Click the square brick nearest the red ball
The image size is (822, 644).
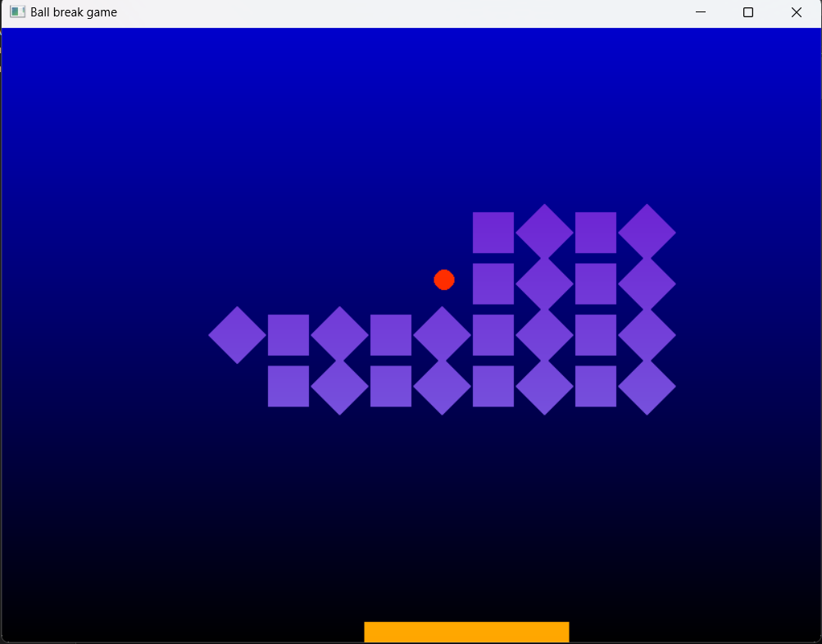coord(494,283)
